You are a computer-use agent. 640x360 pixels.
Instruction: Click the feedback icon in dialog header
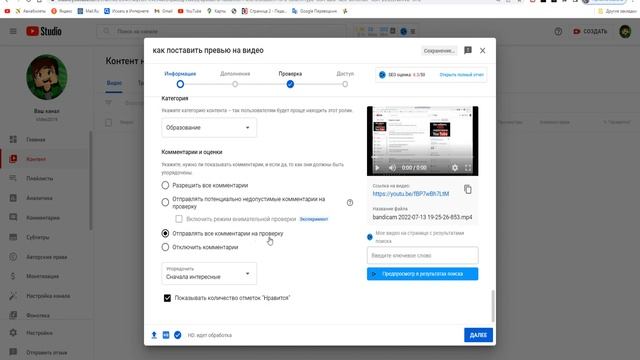click(x=468, y=50)
